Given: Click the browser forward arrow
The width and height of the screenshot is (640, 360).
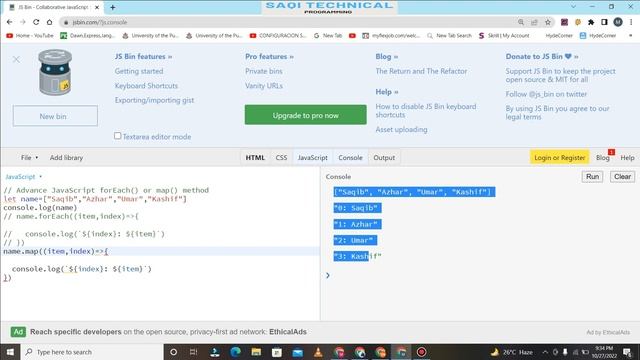Looking at the screenshot, I should [x=23, y=22].
